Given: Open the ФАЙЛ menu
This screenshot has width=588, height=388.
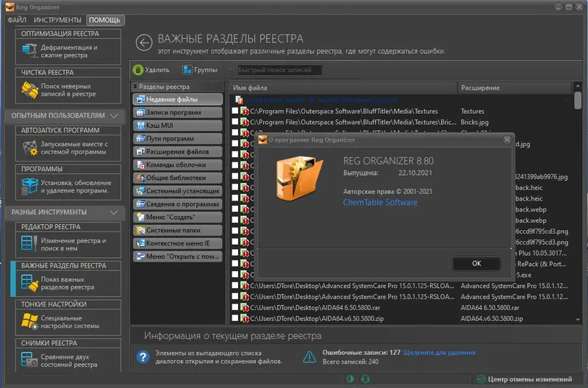Looking at the screenshot, I should [x=17, y=20].
